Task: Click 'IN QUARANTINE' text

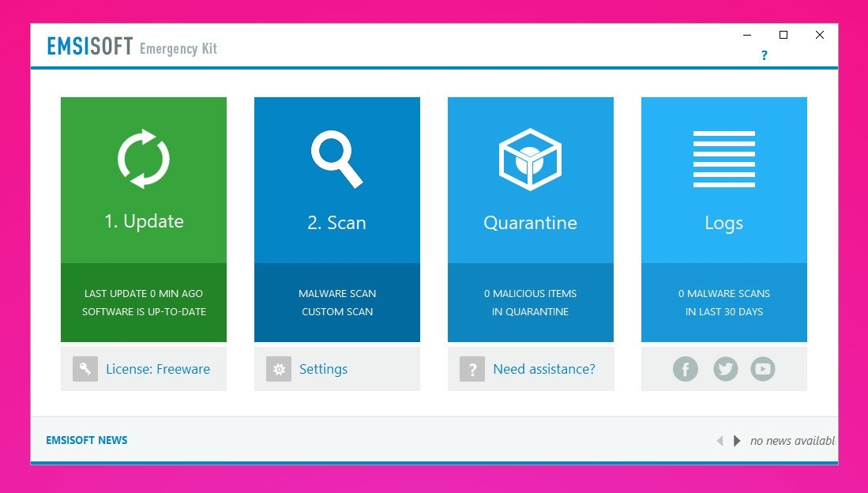Action: 530,312
